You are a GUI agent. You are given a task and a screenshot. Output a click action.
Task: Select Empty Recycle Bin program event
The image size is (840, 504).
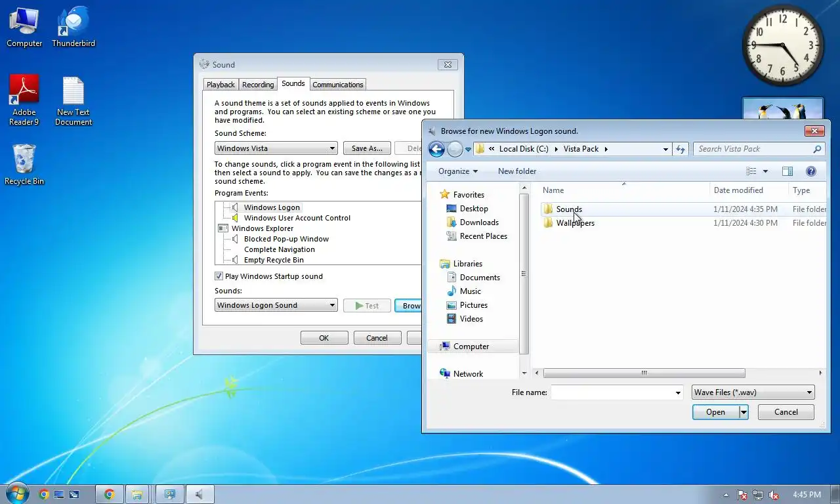click(x=274, y=260)
